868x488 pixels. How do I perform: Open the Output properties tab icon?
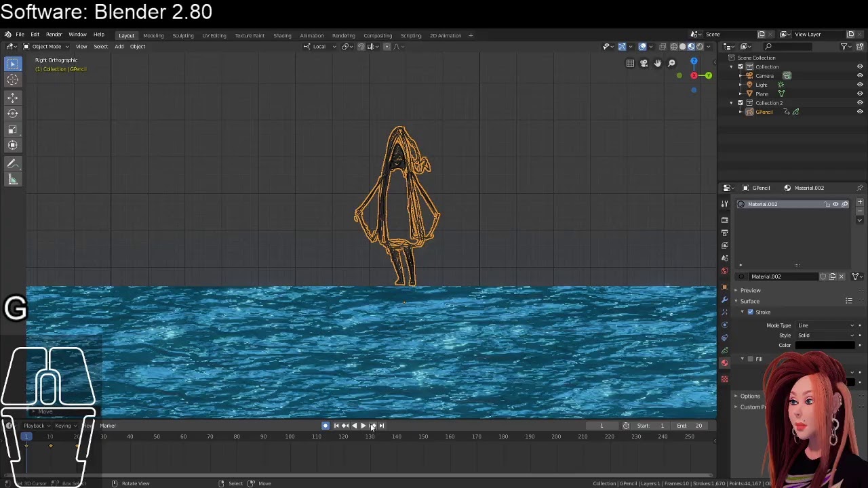(x=724, y=232)
